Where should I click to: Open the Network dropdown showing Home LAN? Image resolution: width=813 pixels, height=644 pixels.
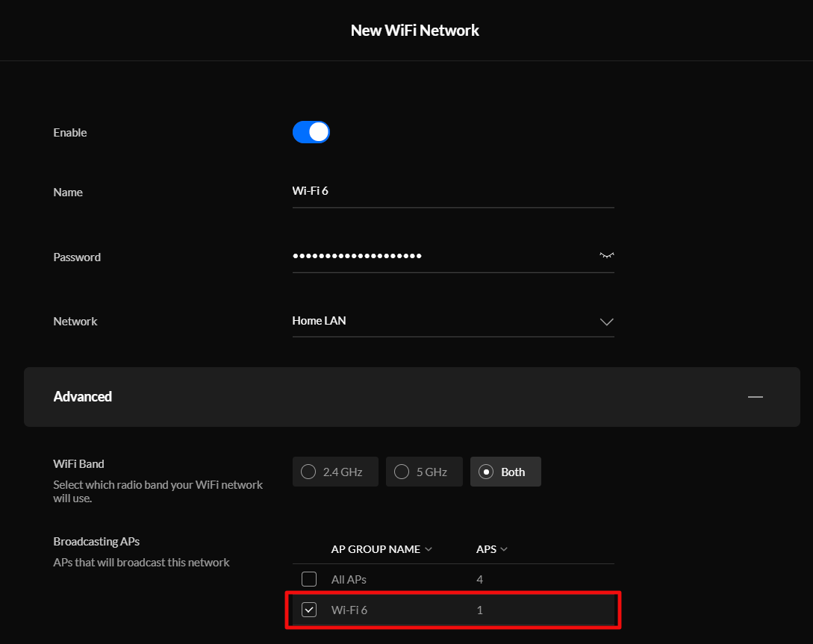click(x=452, y=321)
